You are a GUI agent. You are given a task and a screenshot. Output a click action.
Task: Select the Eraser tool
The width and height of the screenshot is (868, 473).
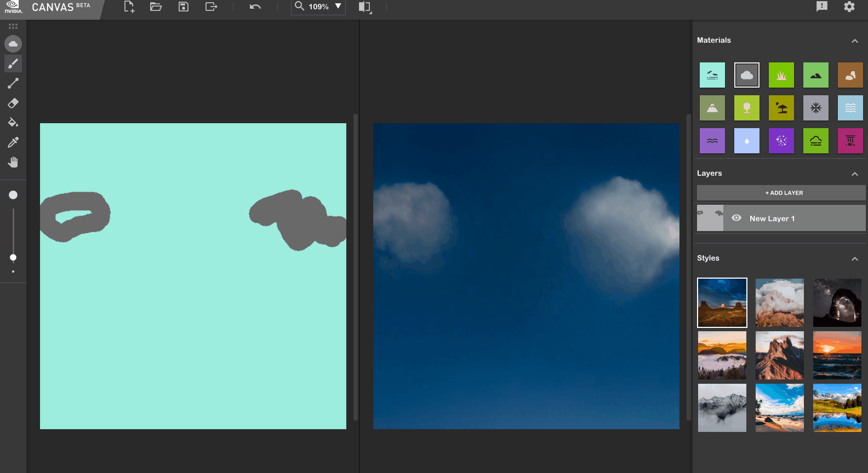[x=13, y=103]
